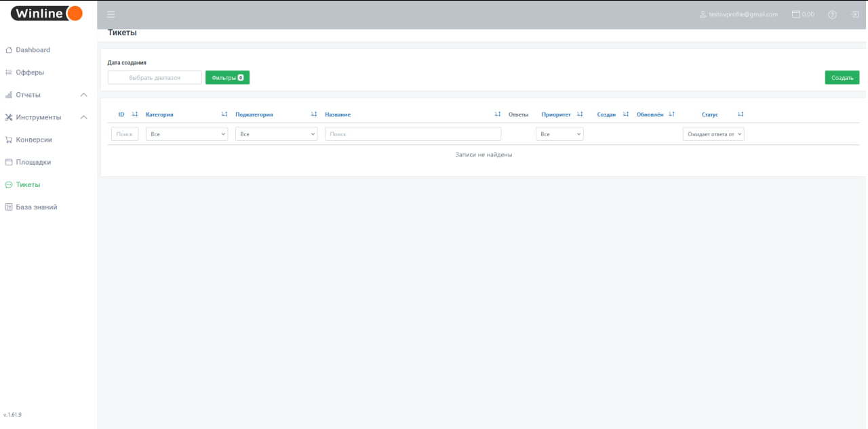Sort tickets by ID column icon
868x429 pixels.
point(134,115)
